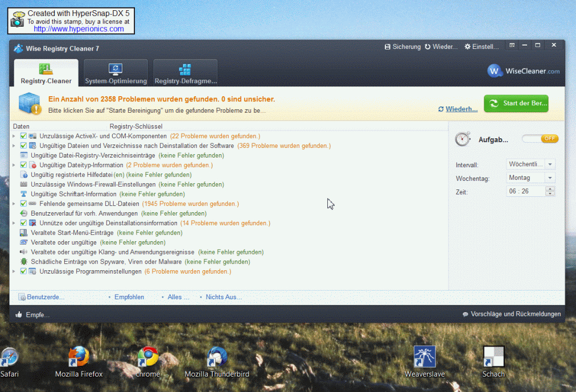
Task: Click the Ungültig registrierte Hilfedatei icon
Action: tap(24, 175)
